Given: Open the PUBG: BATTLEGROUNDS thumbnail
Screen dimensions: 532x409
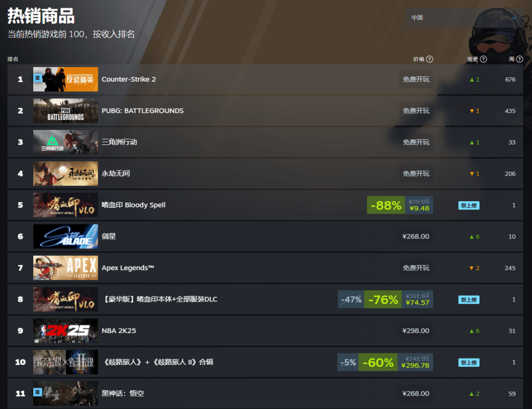Looking at the screenshot, I should click(65, 111).
